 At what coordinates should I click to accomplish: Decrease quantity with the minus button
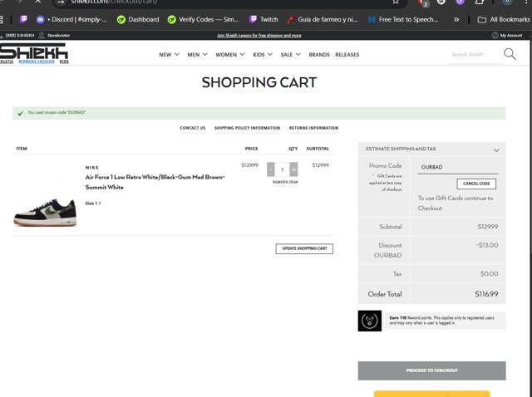pos(271,169)
